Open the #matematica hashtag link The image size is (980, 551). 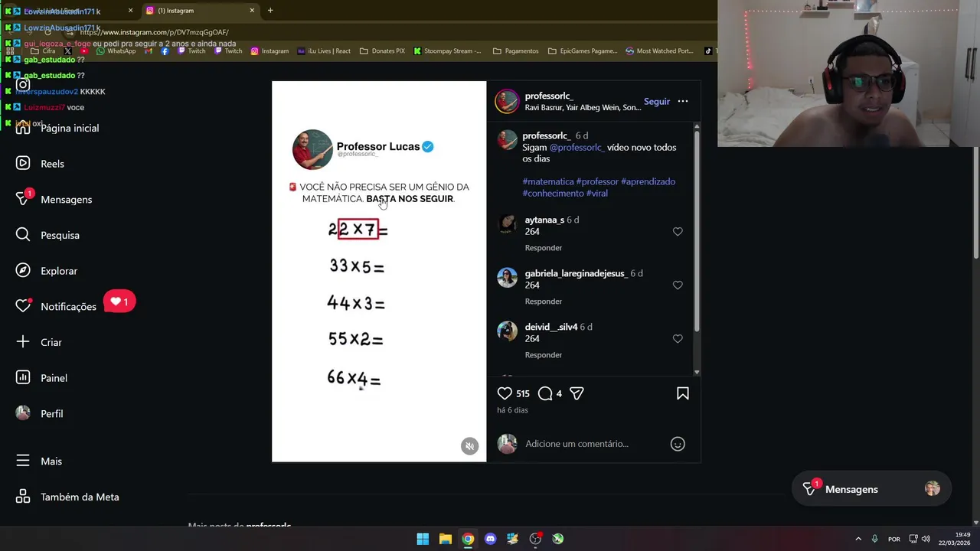[548, 181]
